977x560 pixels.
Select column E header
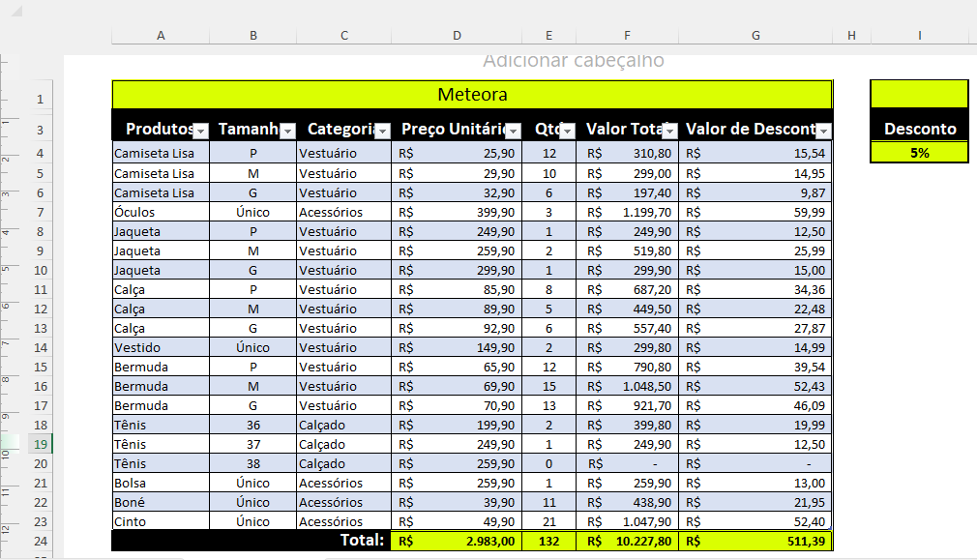(x=548, y=36)
